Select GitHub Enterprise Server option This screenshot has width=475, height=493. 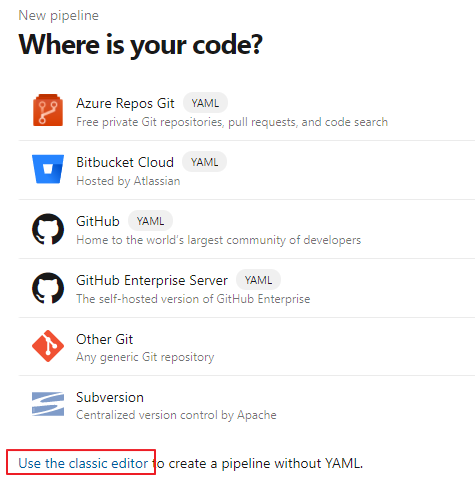pyautogui.click(x=247, y=288)
